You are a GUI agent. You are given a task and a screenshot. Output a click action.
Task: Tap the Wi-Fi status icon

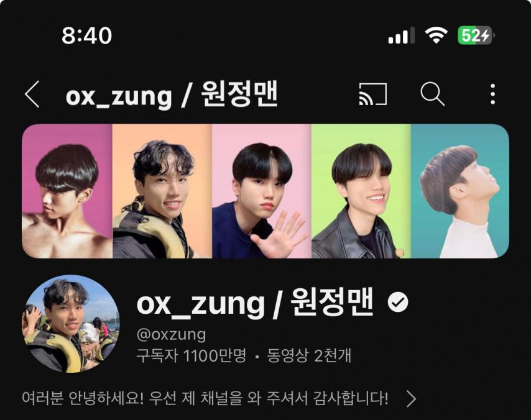pyautogui.click(x=436, y=35)
